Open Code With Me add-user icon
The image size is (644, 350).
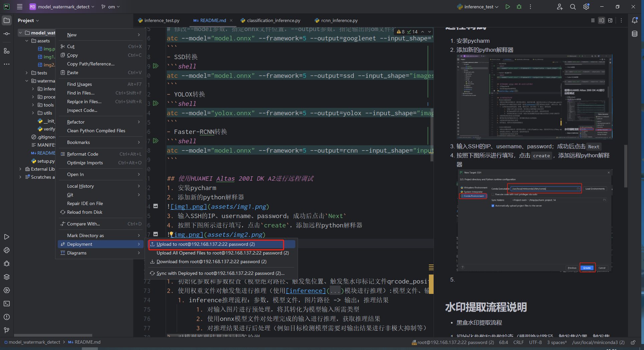pyautogui.click(x=560, y=7)
